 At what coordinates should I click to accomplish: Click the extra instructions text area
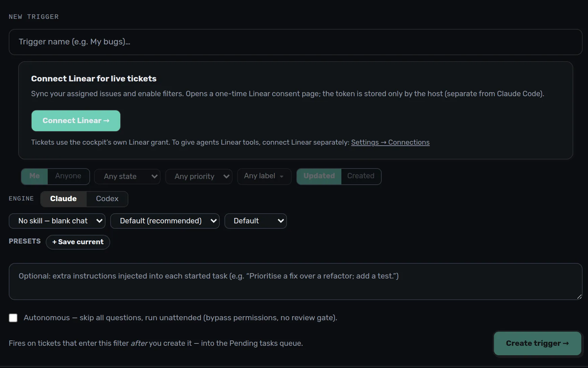pos(295,282)
